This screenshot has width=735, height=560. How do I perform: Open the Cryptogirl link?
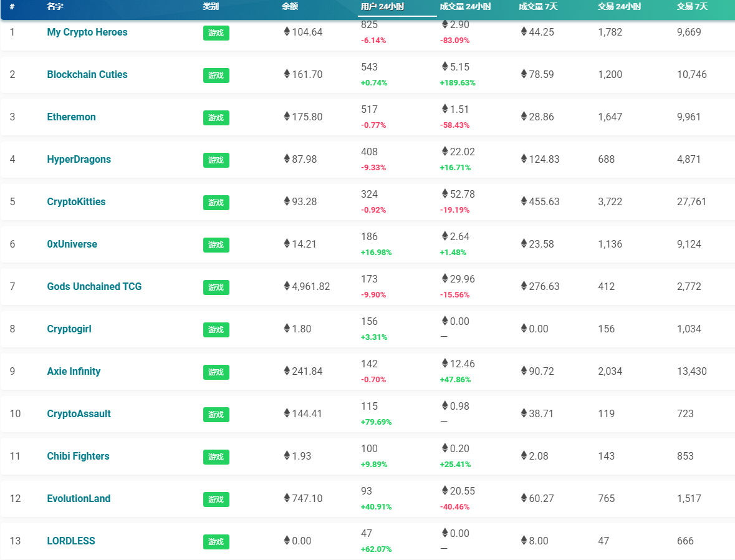coord(69,329)
